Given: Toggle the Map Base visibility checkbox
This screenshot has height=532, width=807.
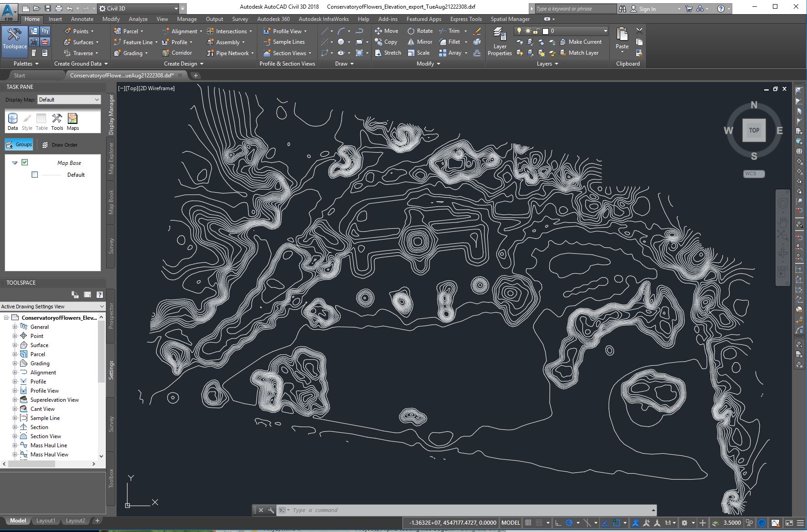Looking at the screenshot, I should pyautogui.click(x=25, y=162).
